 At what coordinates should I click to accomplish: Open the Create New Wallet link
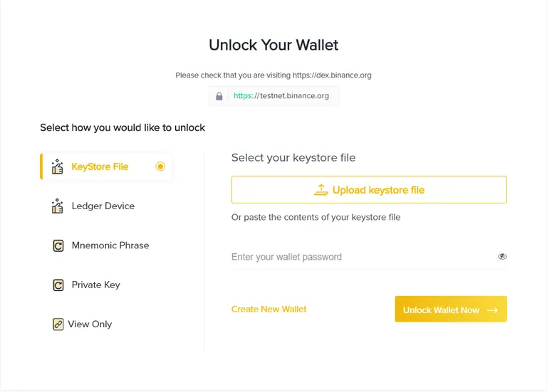269,309
